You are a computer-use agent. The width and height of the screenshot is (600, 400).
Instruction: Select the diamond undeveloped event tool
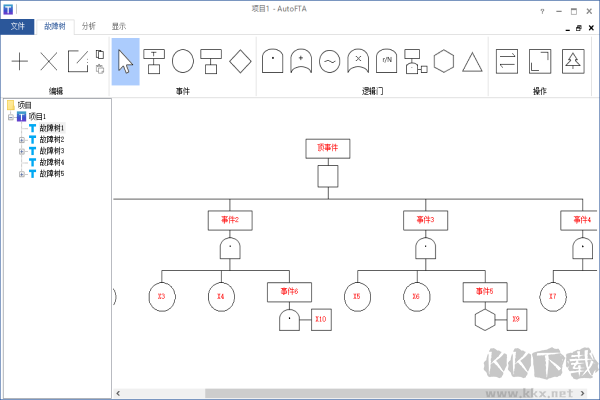click(239, 61)
